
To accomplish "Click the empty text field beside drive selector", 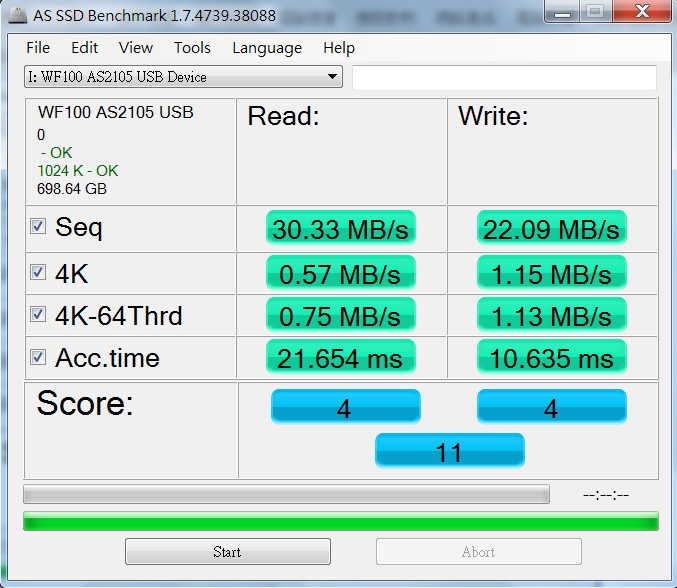I will coord(504,78).
